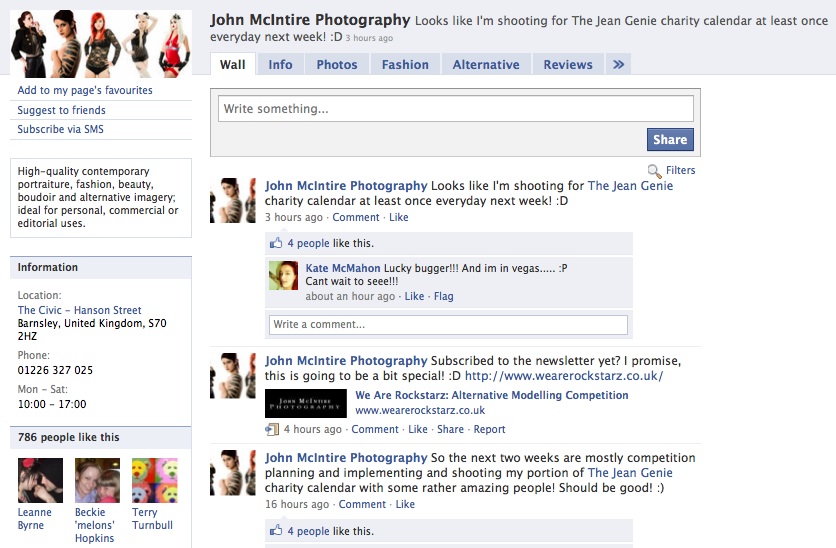Image resolution: width=836 pixels, height=548 pixels.
Task: Click the page's banner photo of models
Action: point(101,44)
